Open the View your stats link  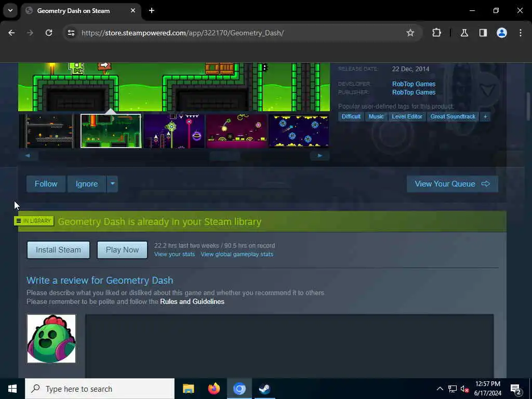tap(175, 254)
